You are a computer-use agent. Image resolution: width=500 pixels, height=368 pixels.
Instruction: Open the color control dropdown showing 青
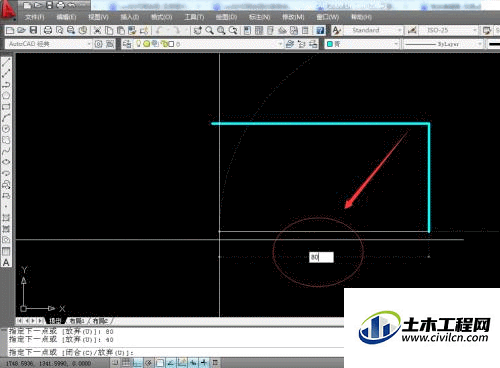tap(362, 44)
